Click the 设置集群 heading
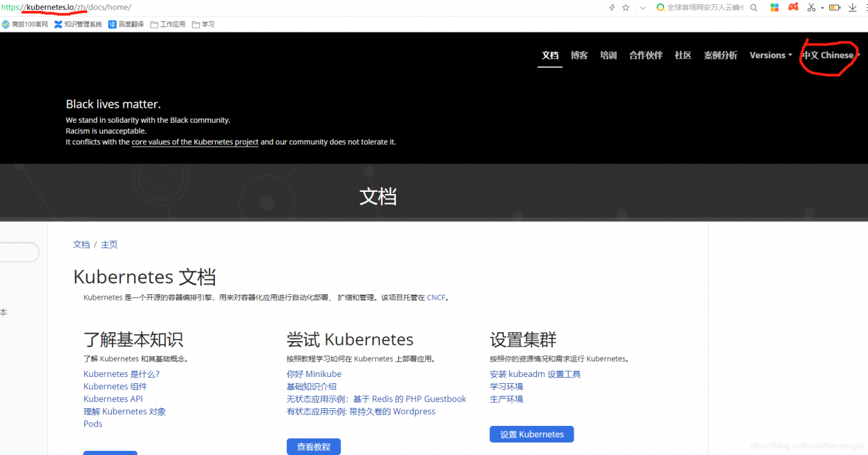Image resolution: width=868 pixels, height=455 pixels. (523, 340)
